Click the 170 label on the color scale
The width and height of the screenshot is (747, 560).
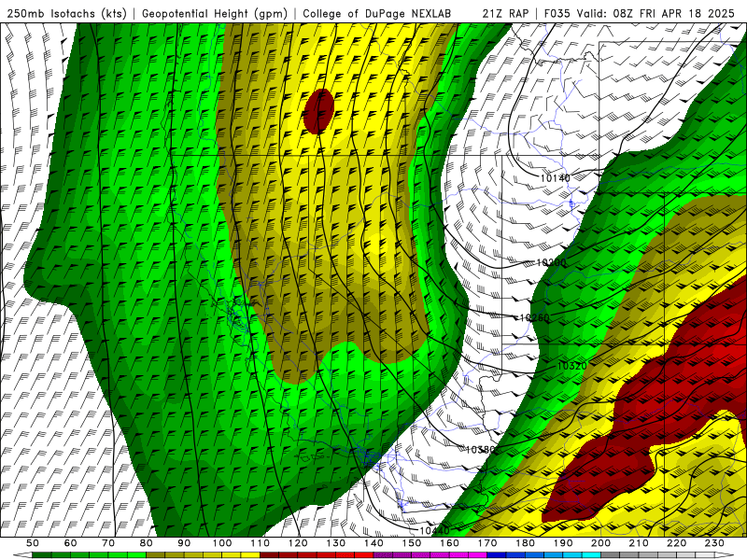(487, 543)
